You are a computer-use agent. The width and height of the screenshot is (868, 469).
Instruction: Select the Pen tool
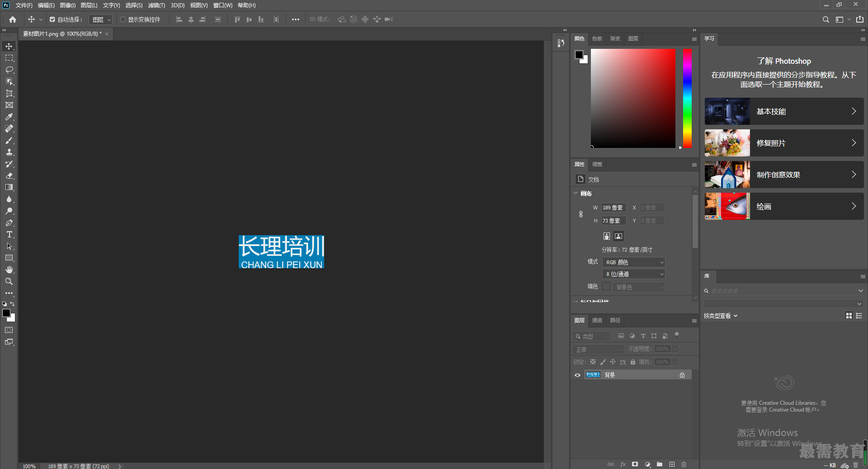[x=9, y=223]
